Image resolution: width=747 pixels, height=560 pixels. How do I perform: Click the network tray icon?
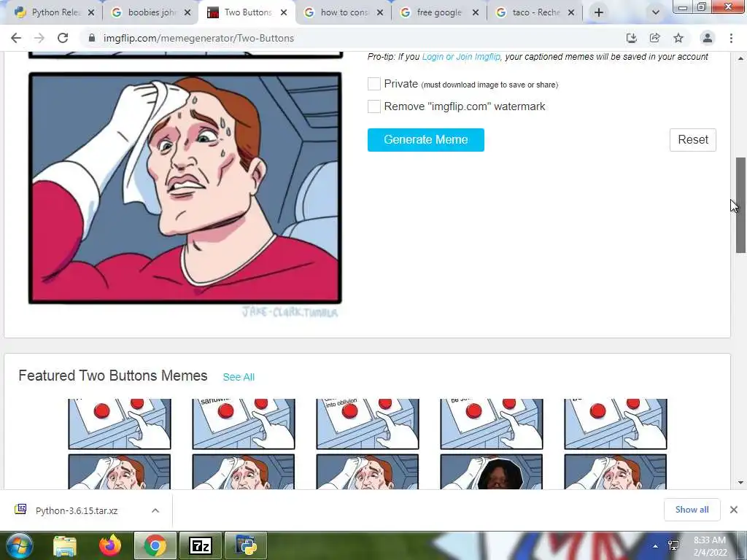coord(673,545)
